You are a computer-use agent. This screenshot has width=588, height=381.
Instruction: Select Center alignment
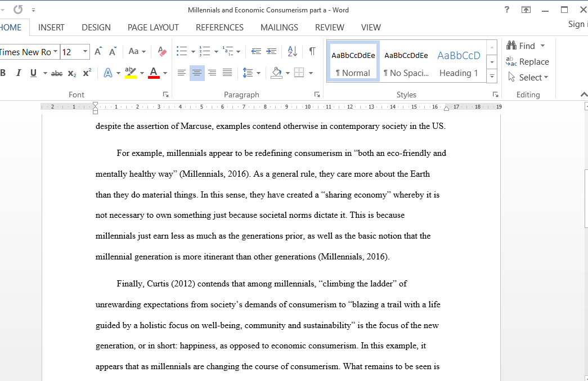click(197, 73)
